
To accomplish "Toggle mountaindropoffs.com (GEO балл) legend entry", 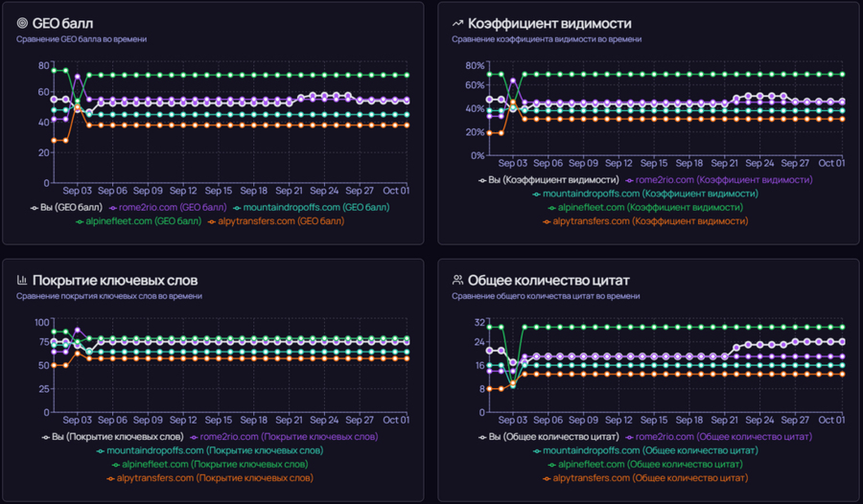I will [312, 207].
